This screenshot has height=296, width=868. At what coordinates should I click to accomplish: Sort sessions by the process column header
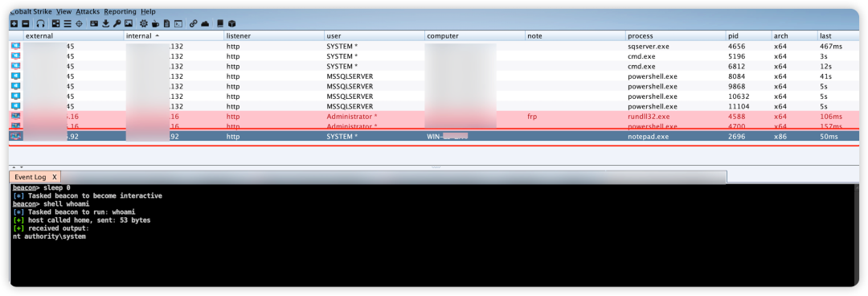coord(675,35)
